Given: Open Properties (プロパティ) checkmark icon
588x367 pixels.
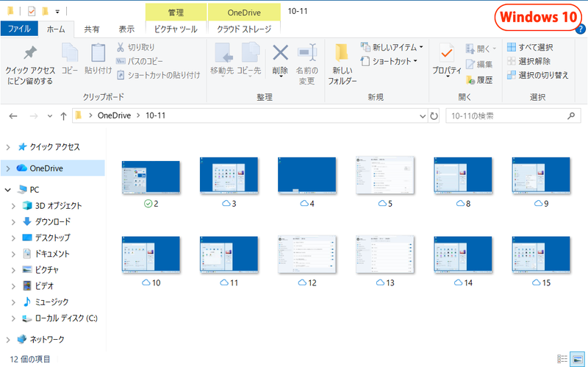Looking at the screenshot, I should click(446, 53).
